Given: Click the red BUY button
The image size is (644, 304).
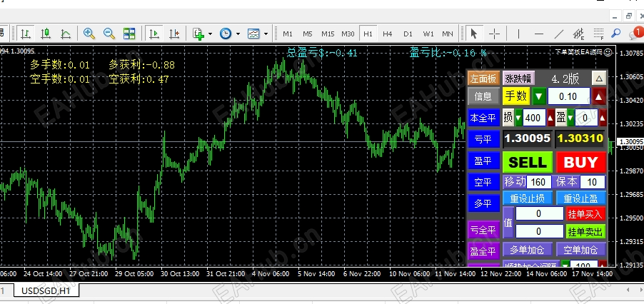Looking at the screenshot, I should (581, 163).
